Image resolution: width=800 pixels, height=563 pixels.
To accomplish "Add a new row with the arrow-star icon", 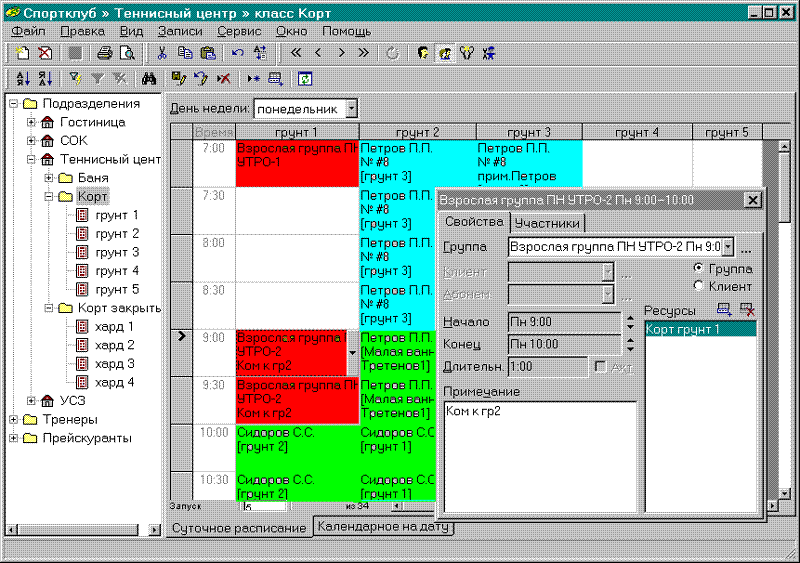I will click(x=254, y=79).
